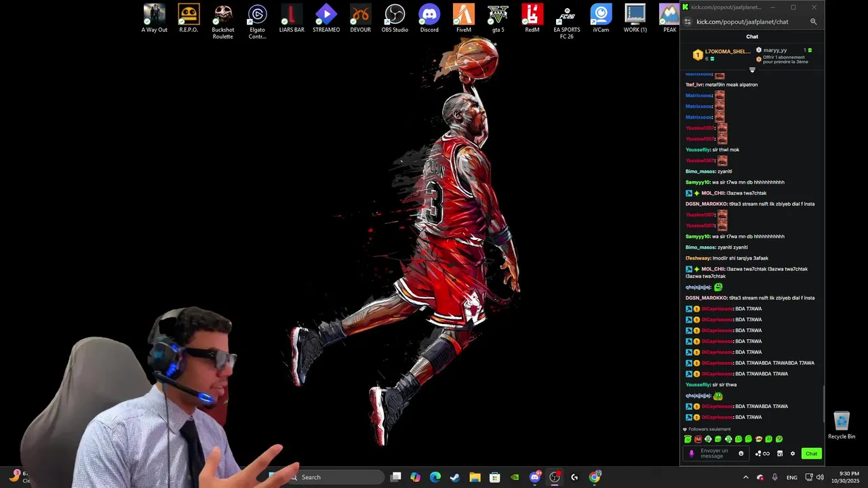This screenshot has width=868, height=488.
Task: Click the purple microphone icon in message box
Action: click(692, 453)
